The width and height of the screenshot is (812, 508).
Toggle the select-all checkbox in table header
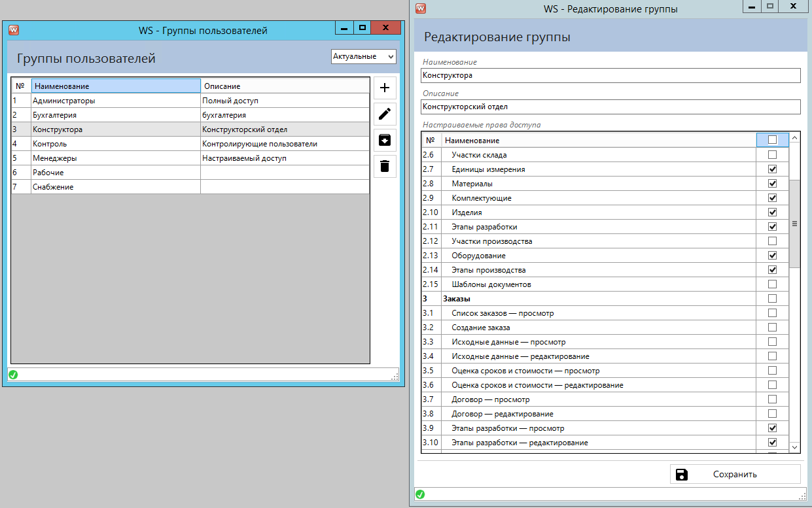click(772, 140)
